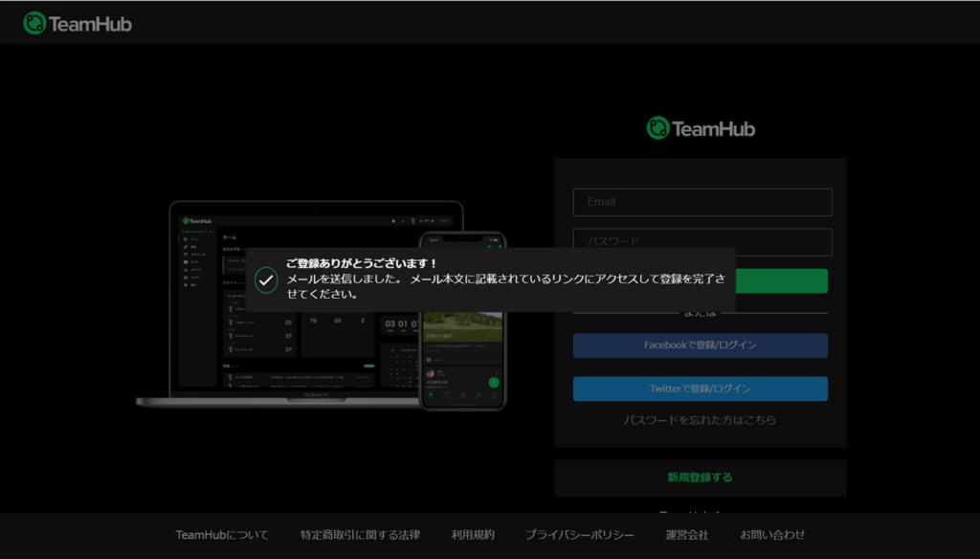
Task: Open お問い合わせ footer link
Action: [772, 535]
